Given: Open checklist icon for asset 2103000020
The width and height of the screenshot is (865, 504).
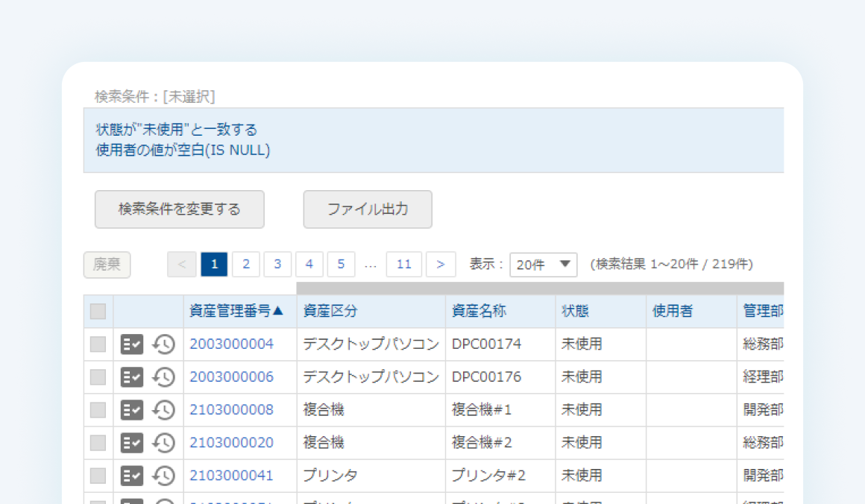Looking at the screenshot, I should [x=132, y=443].
